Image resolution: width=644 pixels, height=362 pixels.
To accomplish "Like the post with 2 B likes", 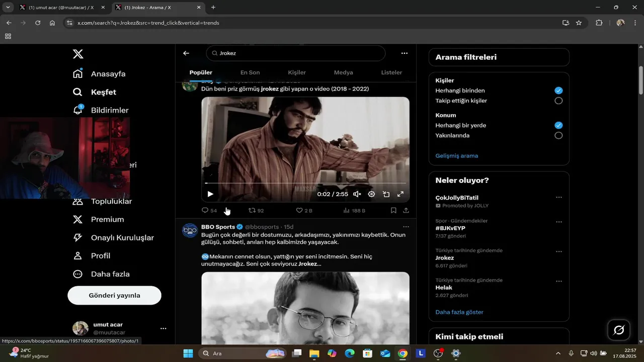I will coord(304,211).
